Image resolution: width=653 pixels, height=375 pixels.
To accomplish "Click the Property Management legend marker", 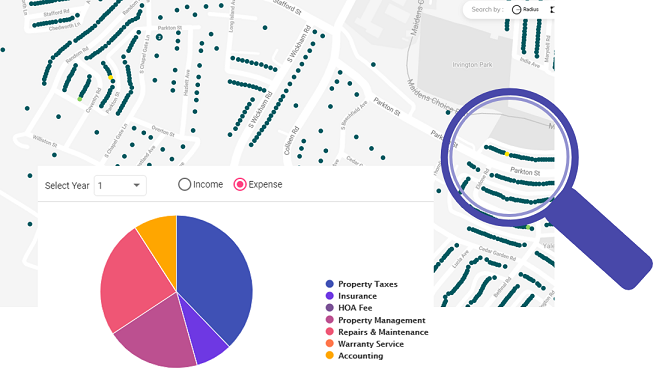I will 330,320.
